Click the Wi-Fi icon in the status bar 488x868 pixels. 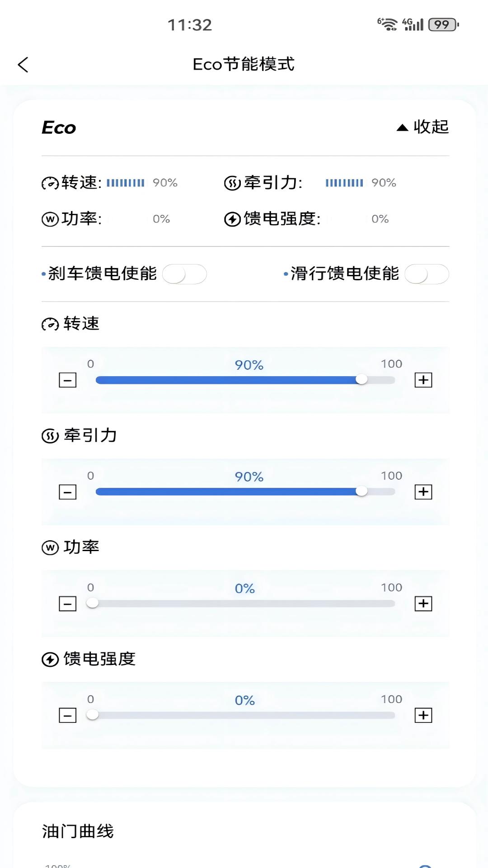point(389,24)
